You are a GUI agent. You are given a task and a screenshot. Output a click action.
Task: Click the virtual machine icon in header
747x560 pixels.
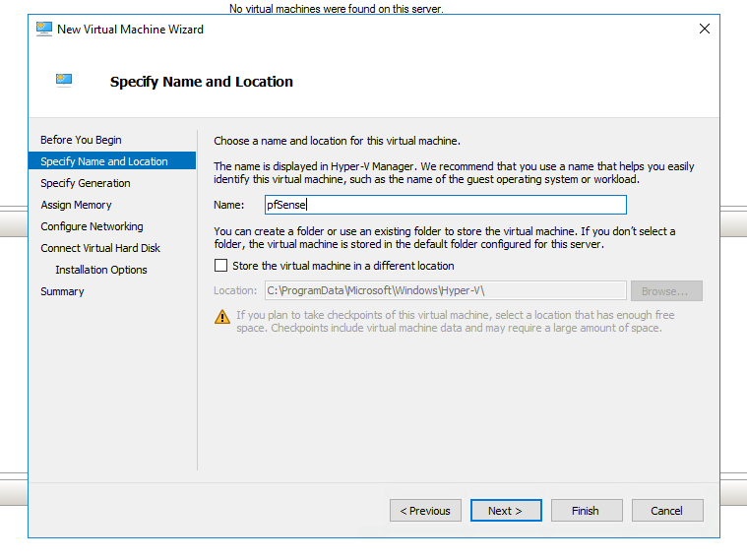pyautogui.click(x=64, y=81)
